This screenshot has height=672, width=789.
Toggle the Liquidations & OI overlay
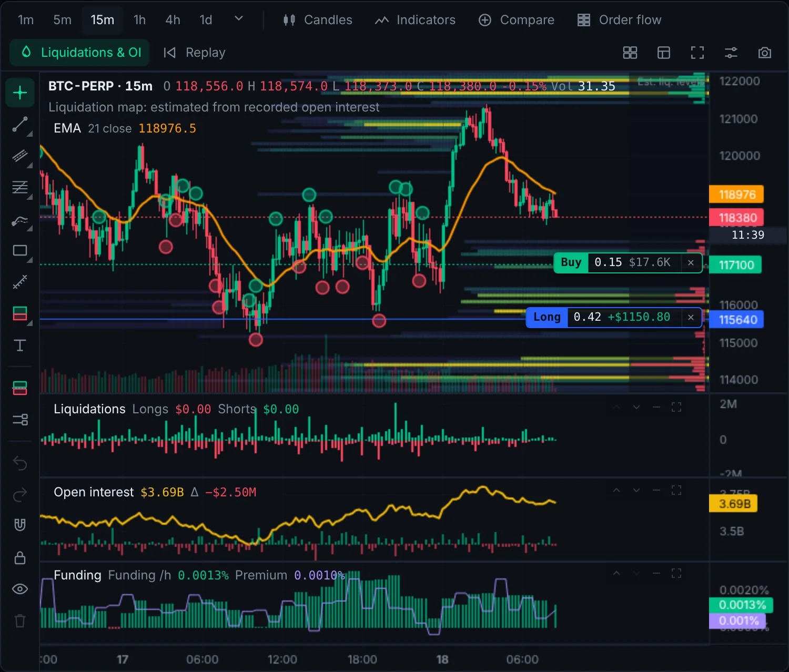(80, 53)
